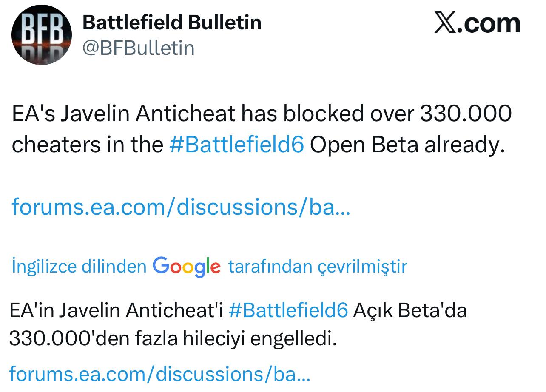Follow the forums.ea.com link under Turkish translation
The height and width of the screenshot is (392, 546).
[x=159, y=374]
